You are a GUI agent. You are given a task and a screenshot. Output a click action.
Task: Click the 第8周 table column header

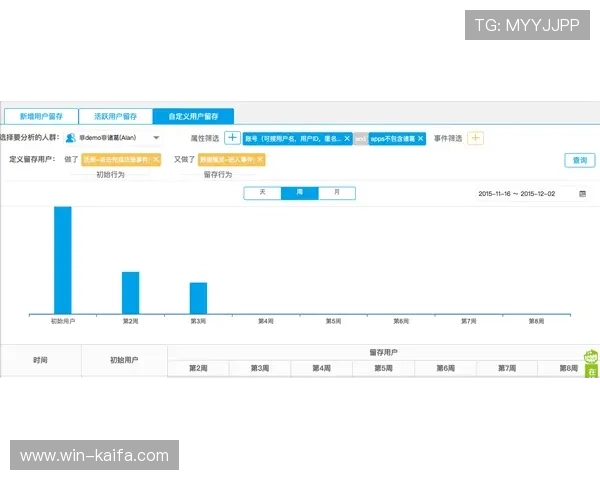coord(569,368)
